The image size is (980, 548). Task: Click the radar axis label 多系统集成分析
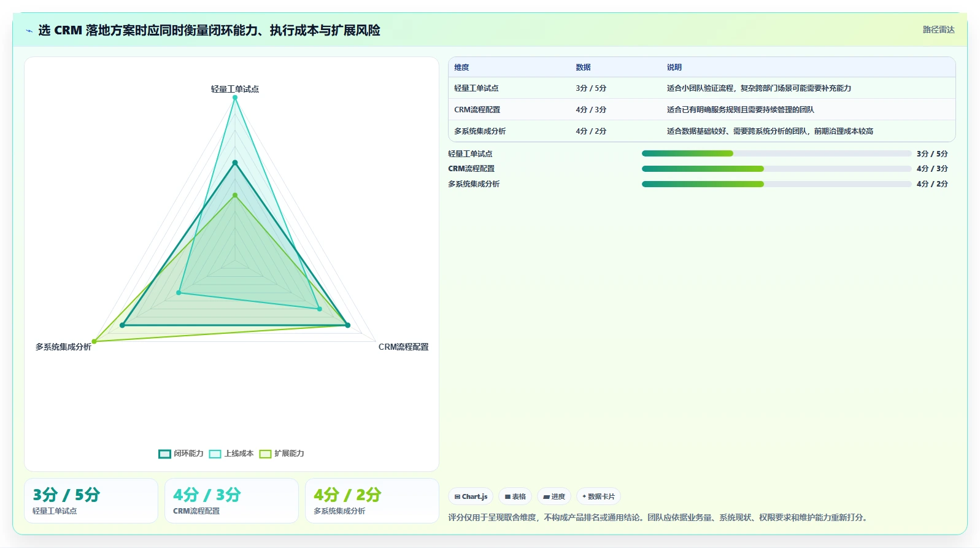pyautogui.click(x=63, y=347)
